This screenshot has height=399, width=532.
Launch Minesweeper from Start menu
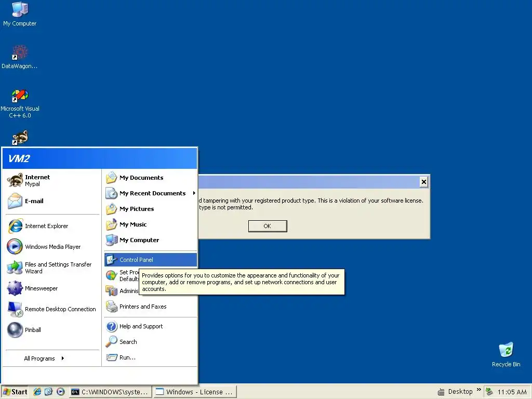click(52, 288)
